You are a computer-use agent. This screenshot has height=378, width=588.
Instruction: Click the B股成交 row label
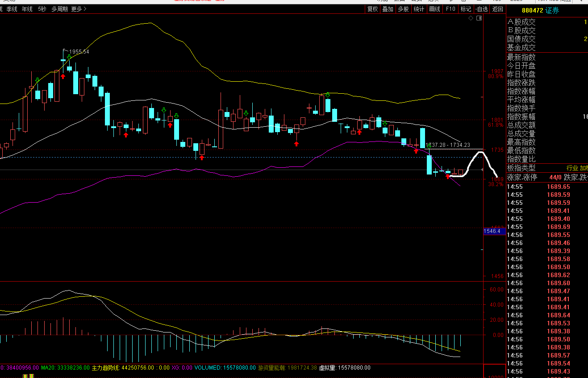pos(521,30)
